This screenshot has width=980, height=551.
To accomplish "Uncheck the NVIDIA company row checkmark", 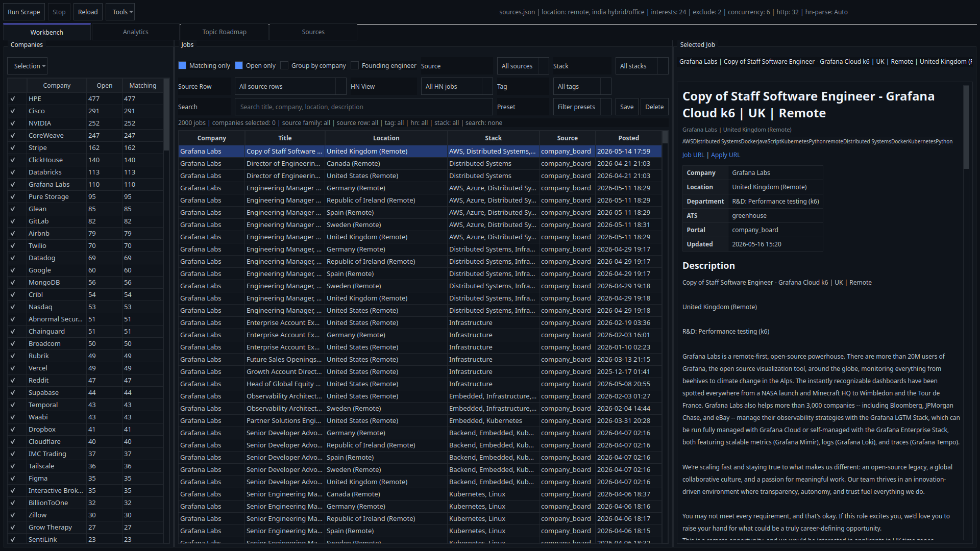I will coord(13,123).
